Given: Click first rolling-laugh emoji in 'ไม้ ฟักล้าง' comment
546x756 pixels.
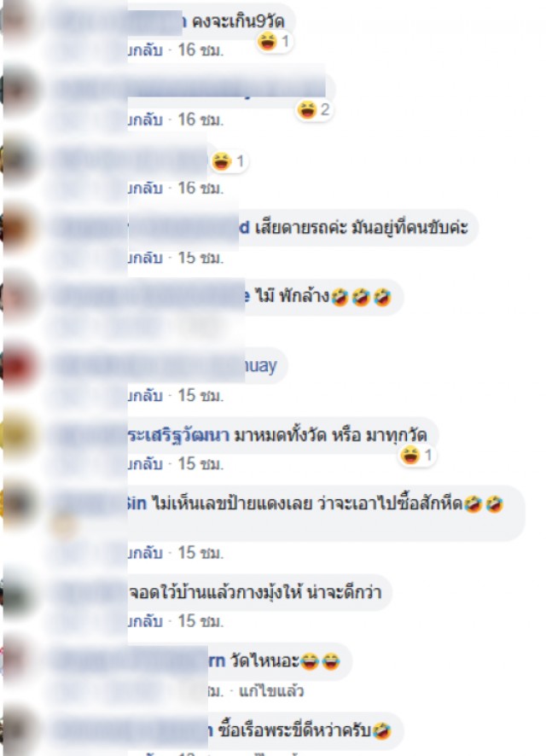Looking at the screenshot, I should tap(340, 297).
